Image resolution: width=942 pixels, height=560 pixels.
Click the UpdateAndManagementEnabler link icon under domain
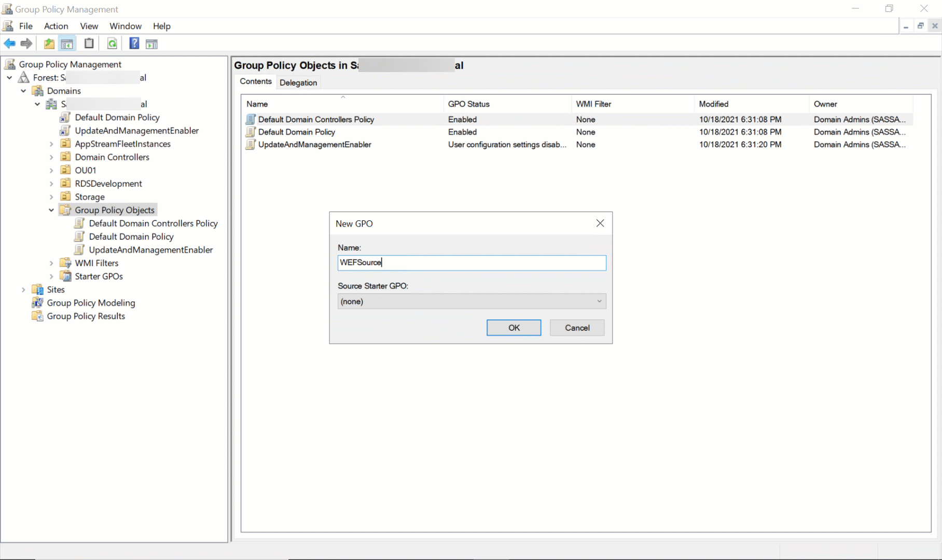pos(65,131)
